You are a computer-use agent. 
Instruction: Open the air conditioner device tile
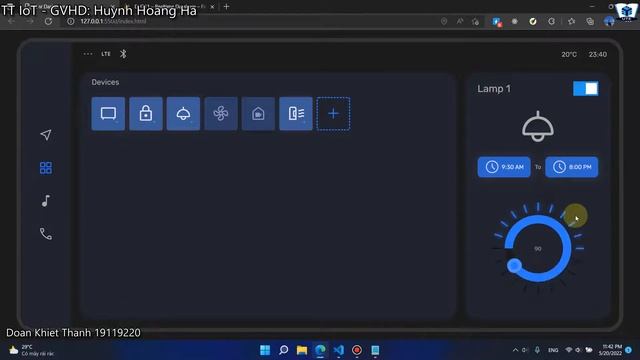point(296,114)
